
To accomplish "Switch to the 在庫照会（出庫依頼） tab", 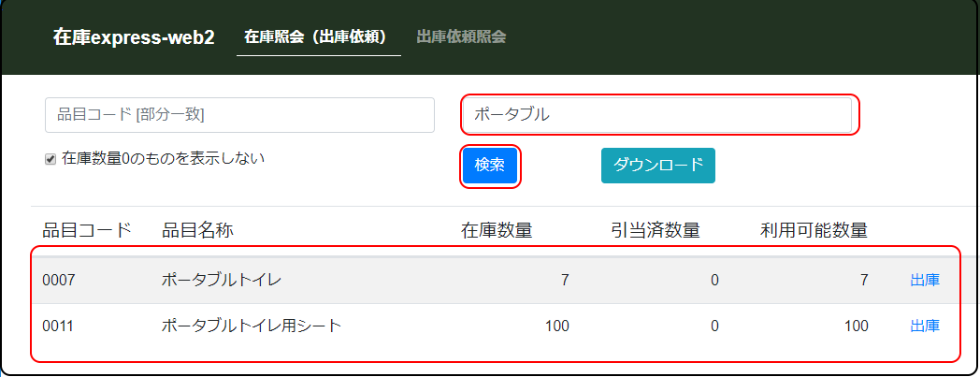I will tap(318, 37).
